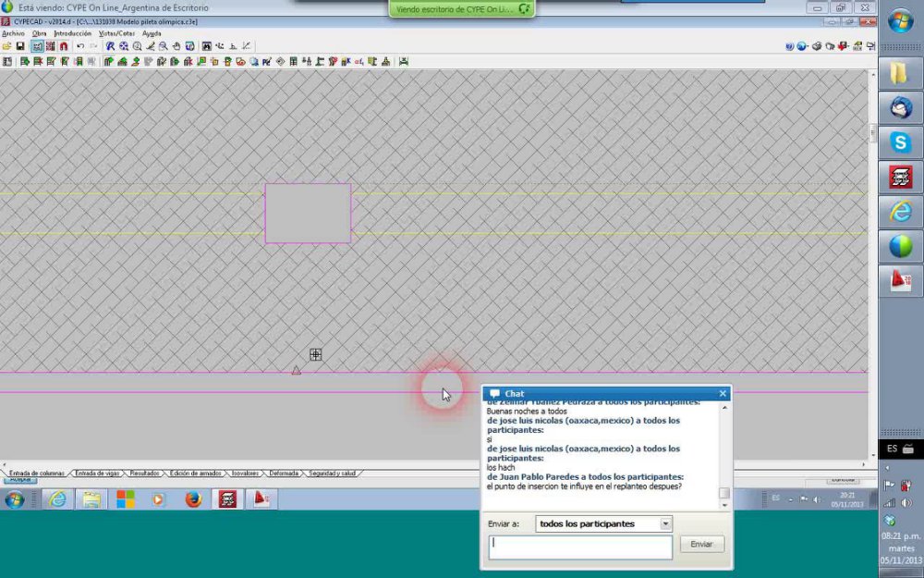Open media player icon in remote taskbar
The image size is (924, 578).
pyautogui.click(x=158, y=499)
